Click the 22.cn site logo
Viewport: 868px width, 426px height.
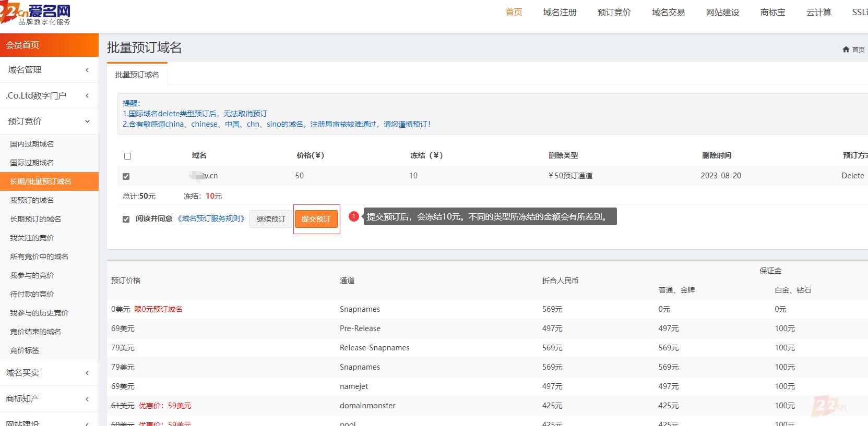coord(35,14)
